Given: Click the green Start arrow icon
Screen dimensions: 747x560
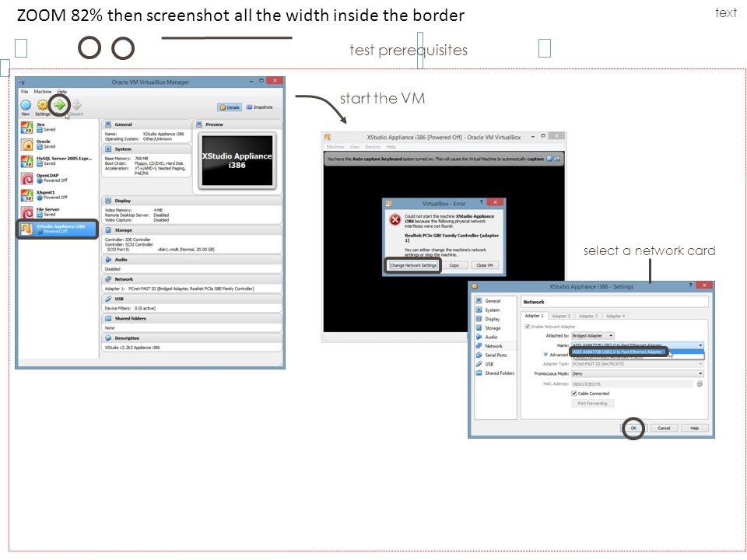Looking at the screenshot, I should tap(60, 105).
